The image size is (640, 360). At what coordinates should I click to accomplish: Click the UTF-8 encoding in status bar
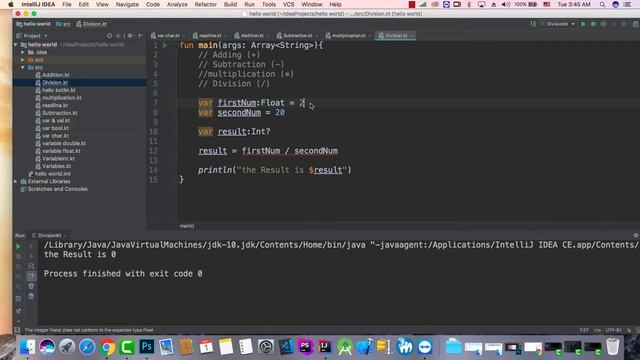[x=613, y=330]
